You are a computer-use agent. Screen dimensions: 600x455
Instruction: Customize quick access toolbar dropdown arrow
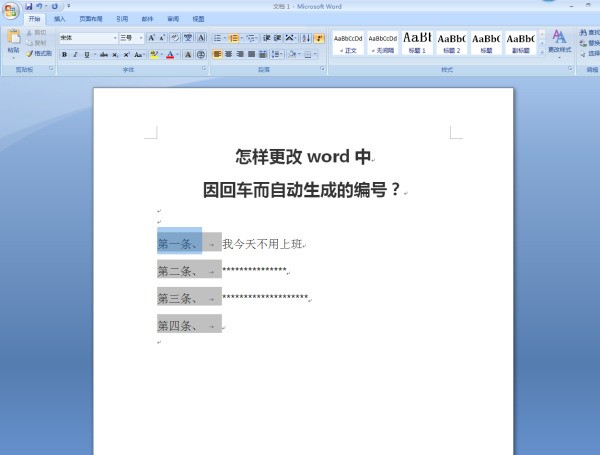68,6
